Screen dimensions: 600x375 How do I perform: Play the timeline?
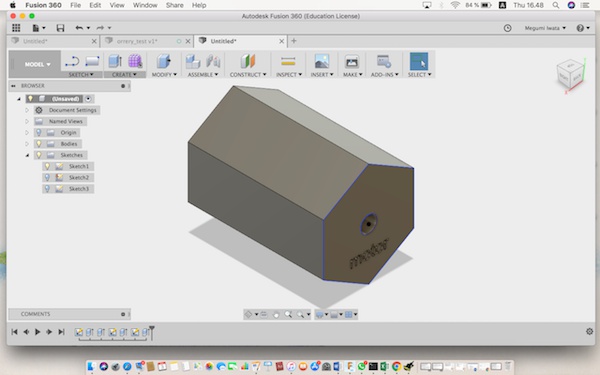[38, 332]
